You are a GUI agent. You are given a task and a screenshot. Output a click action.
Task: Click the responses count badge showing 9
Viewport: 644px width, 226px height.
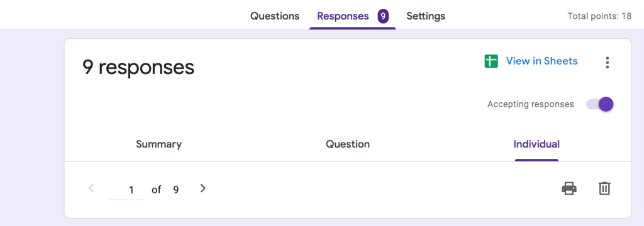(x=383, y=16)
